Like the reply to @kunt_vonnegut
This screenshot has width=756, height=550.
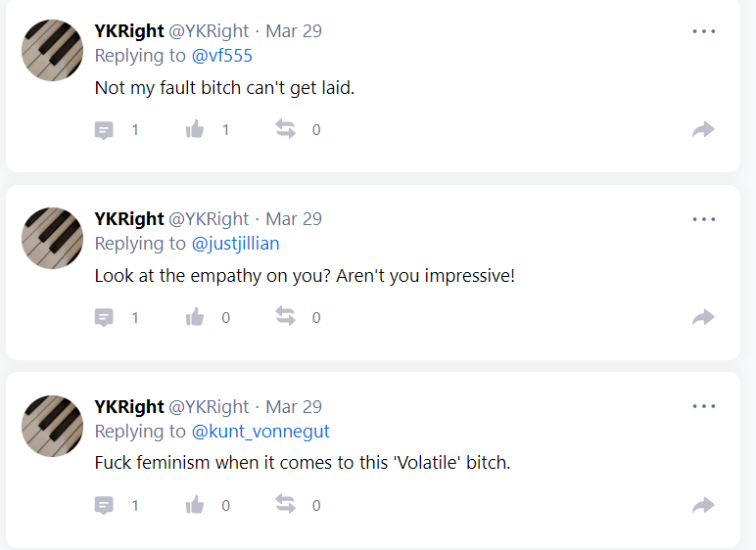tap(195, 505)
